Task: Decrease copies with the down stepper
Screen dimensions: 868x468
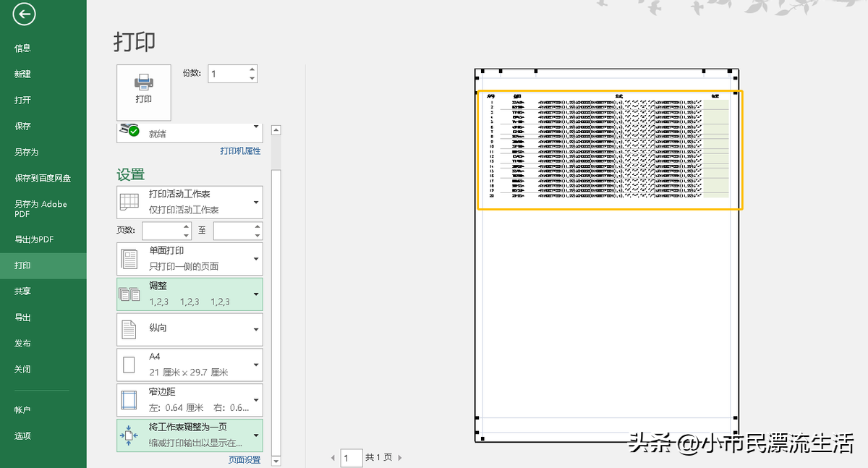Action: coord(252,78)
